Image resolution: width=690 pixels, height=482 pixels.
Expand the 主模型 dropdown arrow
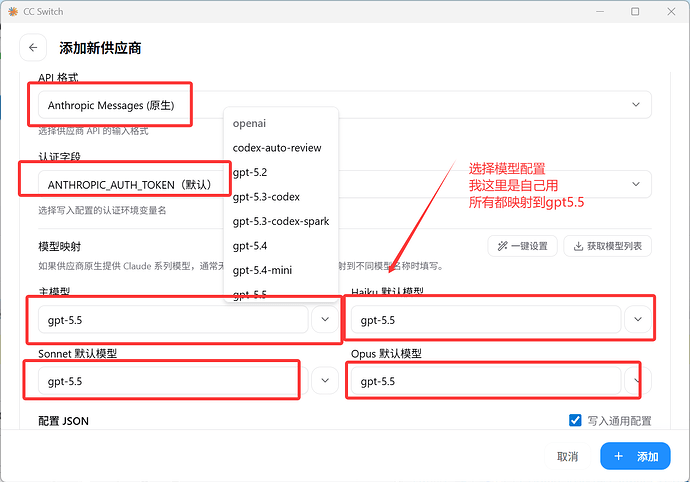[x=325, y=320]
